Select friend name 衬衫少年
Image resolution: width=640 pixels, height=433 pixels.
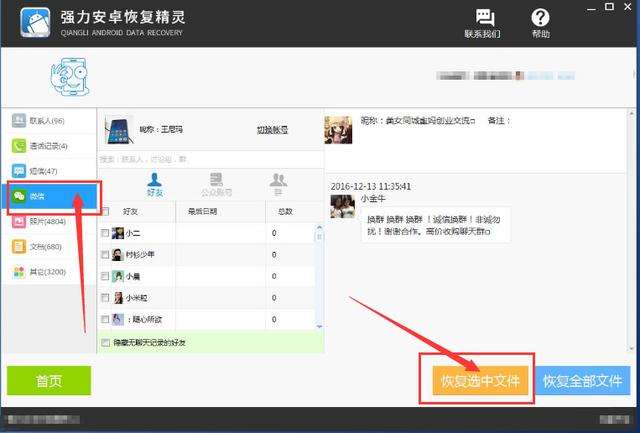click(140, 255)
